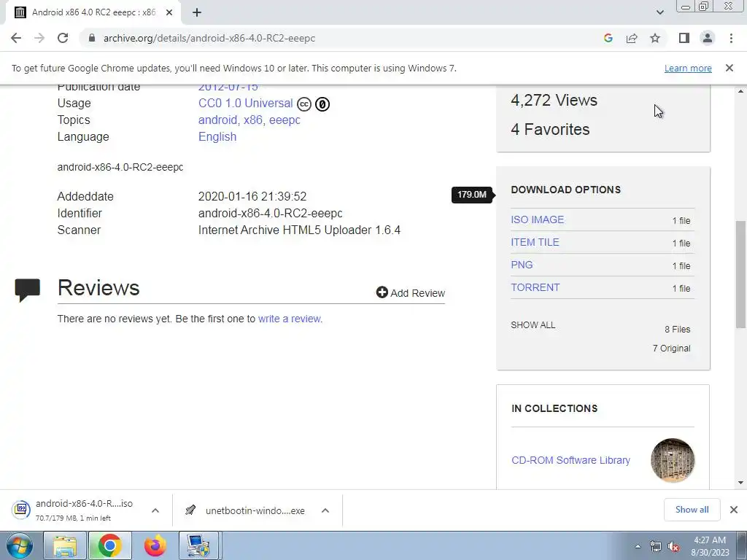Viewport: 747px width, 560px height.
Task: Bookmark this page with the star
Action: [x=655, y=38]
